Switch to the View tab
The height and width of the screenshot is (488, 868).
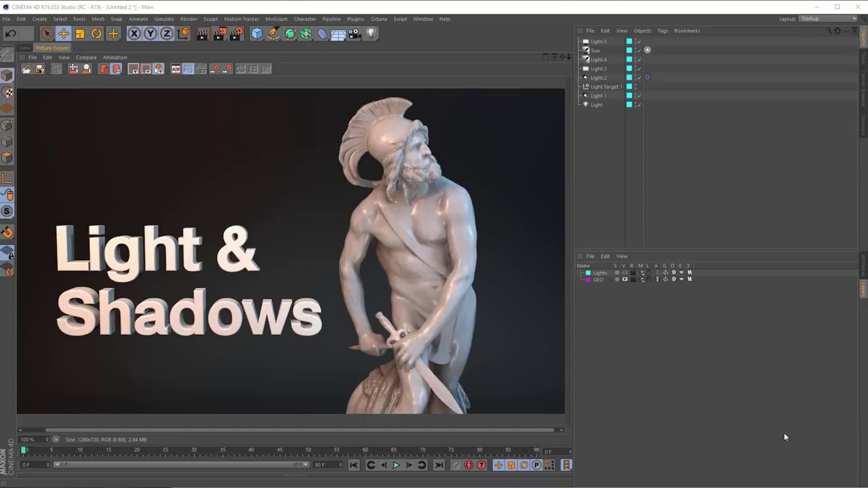pyautogui.click(x=24, y=48)
